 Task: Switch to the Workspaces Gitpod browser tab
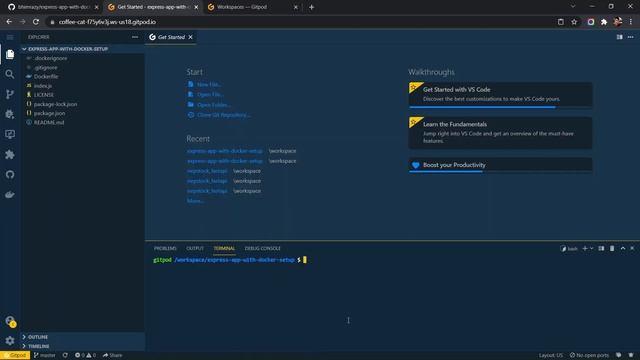tap(252, 7)
